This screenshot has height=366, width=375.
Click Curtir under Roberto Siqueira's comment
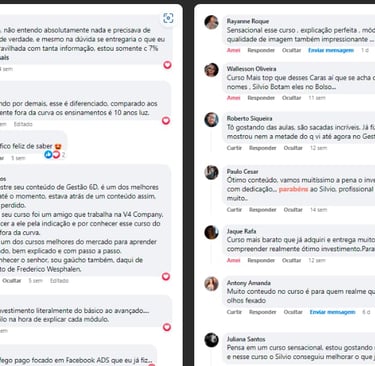click(234, 148)
